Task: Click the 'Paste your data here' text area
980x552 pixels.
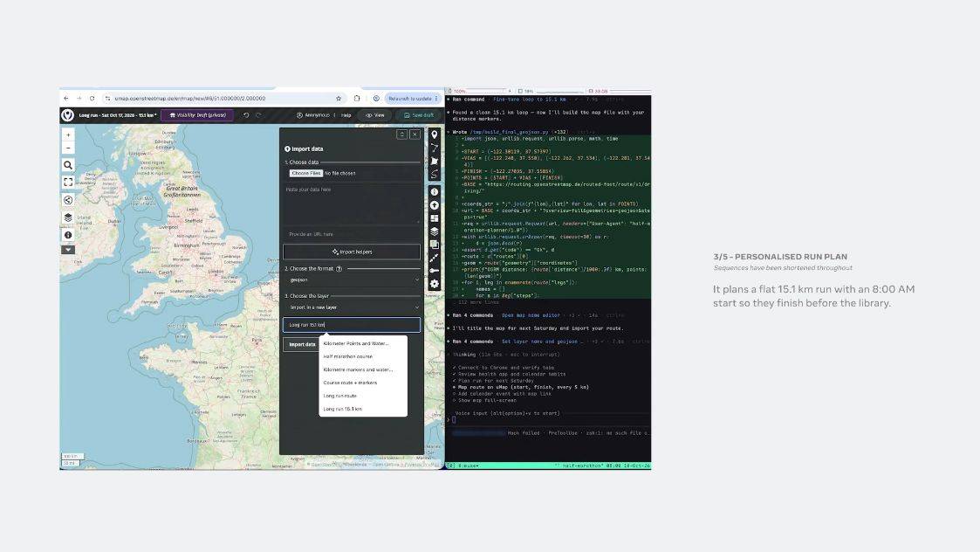Action: (x=352, y=204)
